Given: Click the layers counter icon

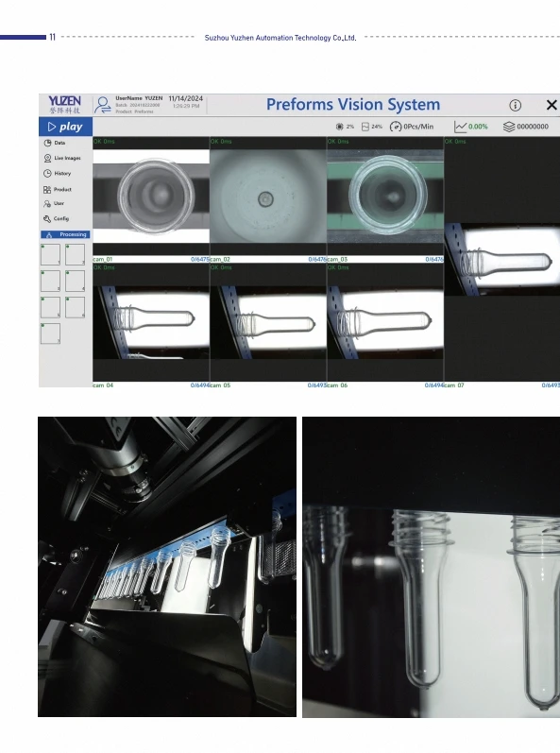Looking at the screenshot, I should [509, 127].
